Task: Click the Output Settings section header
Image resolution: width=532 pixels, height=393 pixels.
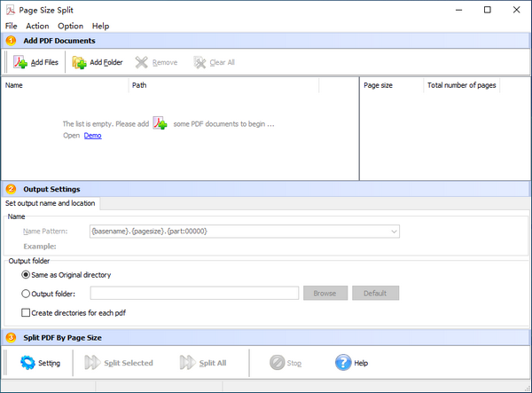Action: (x=266, y=189)
